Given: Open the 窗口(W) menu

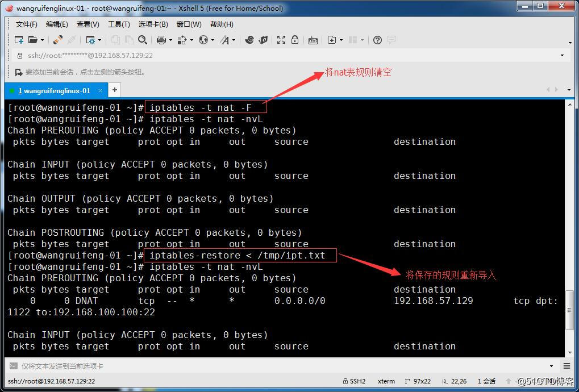Looking at the screenshot, I should [189, 24].
